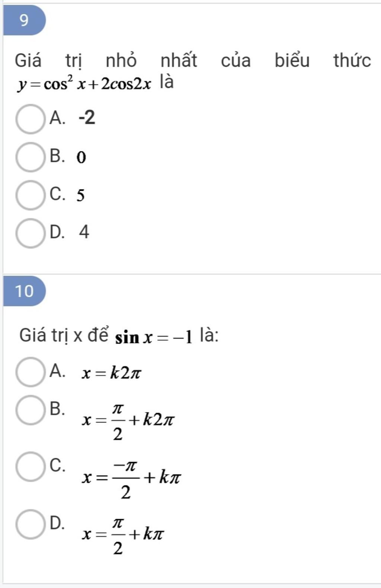Click the answer text -2
Viewport: 381px width, 588px height.
click(x=87, y=118)
